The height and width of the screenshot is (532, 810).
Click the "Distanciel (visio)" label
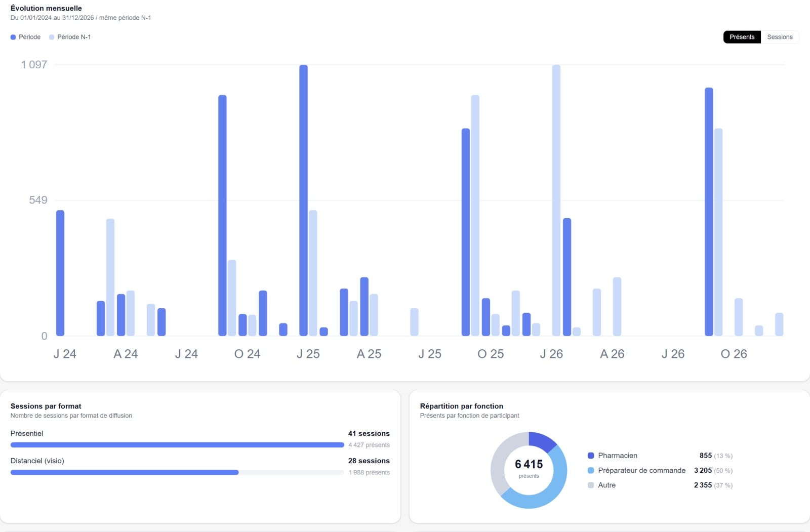tap(37, 461)
